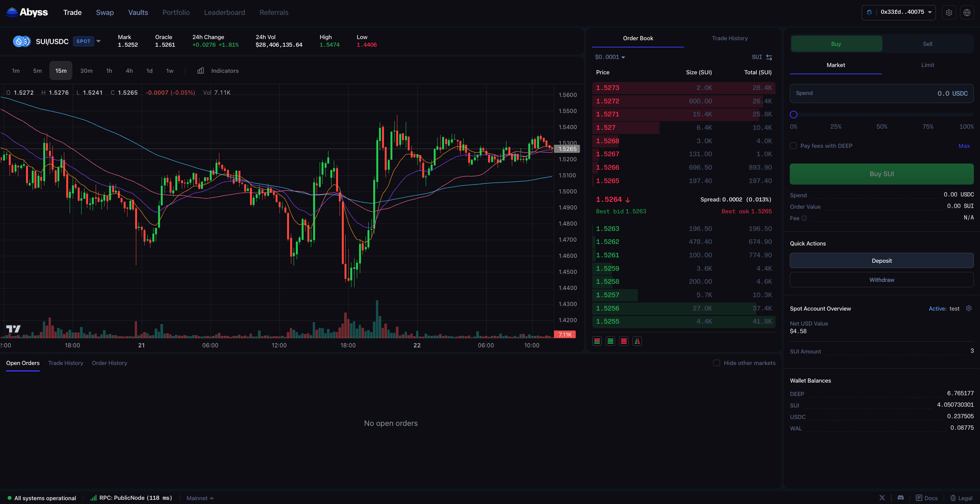This screenshot has width=980, height=504.
Task: Expand SUI/USDC market pair dropdown
Action: point(98,41)
